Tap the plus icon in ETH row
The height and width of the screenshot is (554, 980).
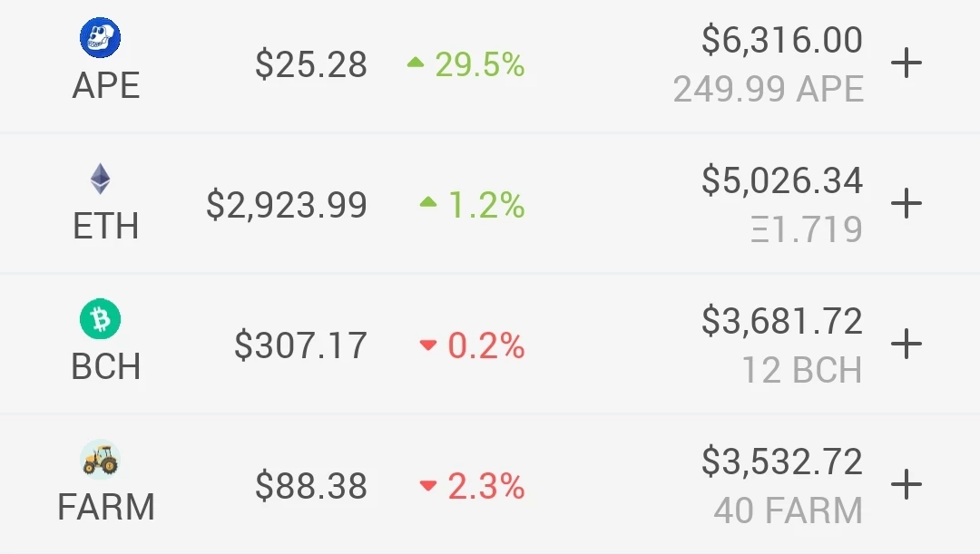point(906,204)
